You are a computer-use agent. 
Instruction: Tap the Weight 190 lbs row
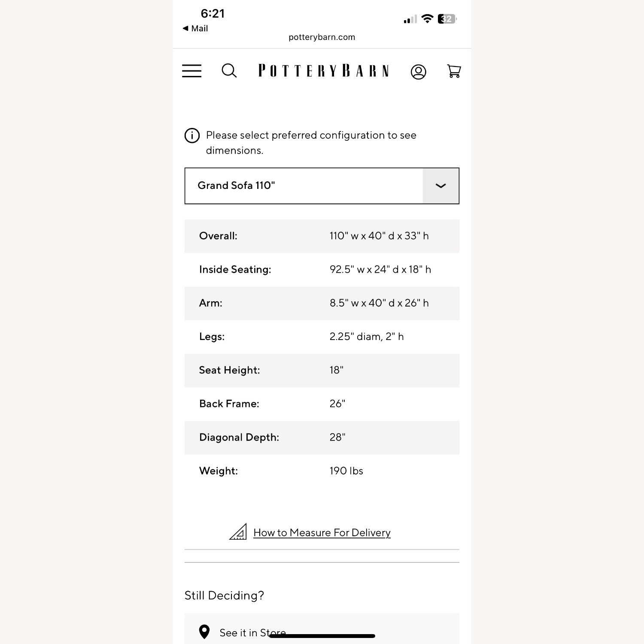pos(322,471)
